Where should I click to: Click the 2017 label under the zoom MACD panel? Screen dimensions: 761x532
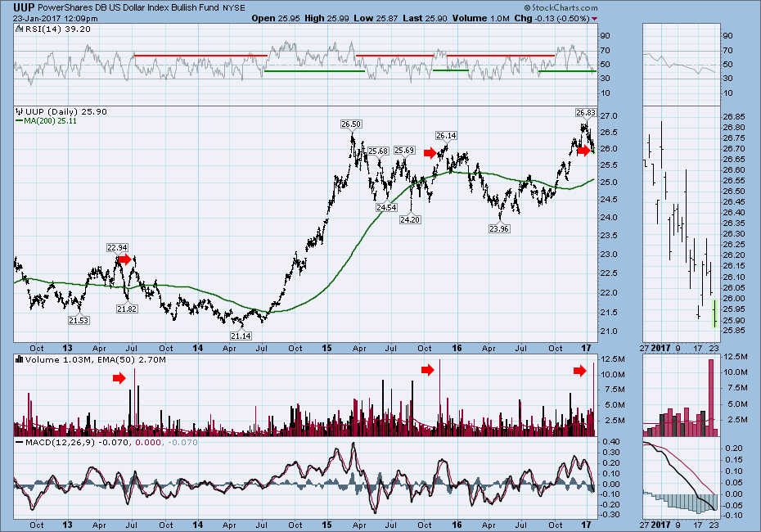tap(660, 525)
